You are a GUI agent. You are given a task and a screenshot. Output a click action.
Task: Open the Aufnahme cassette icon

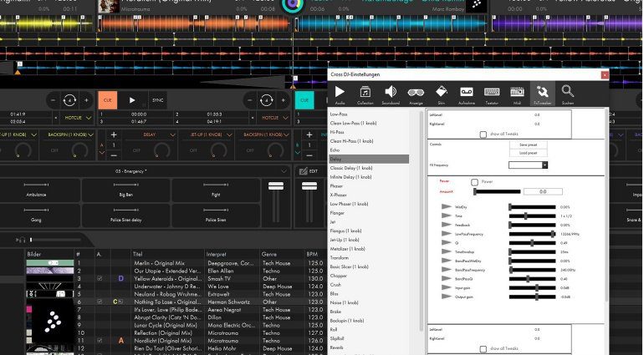point(467,94)
